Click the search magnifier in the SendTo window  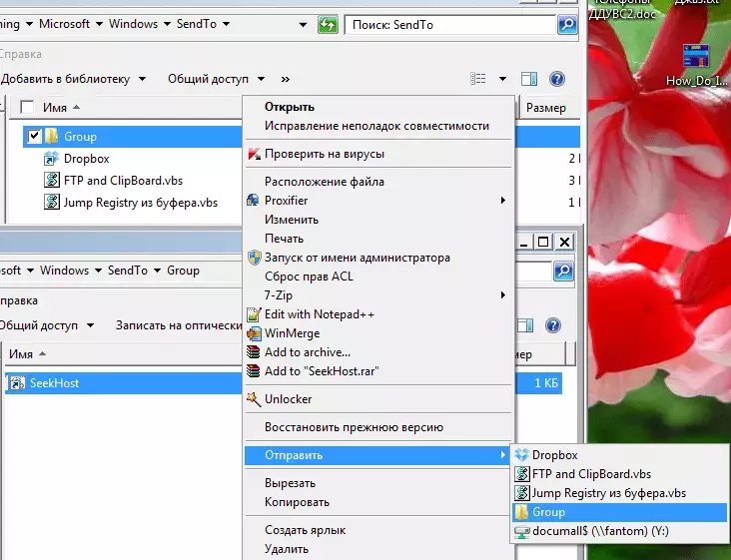567,24
